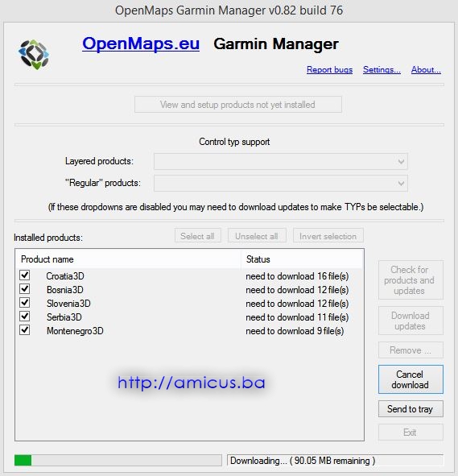Click the green download progress bar
The height and width of the screenshot is (476, 458).
coord(118,460)
